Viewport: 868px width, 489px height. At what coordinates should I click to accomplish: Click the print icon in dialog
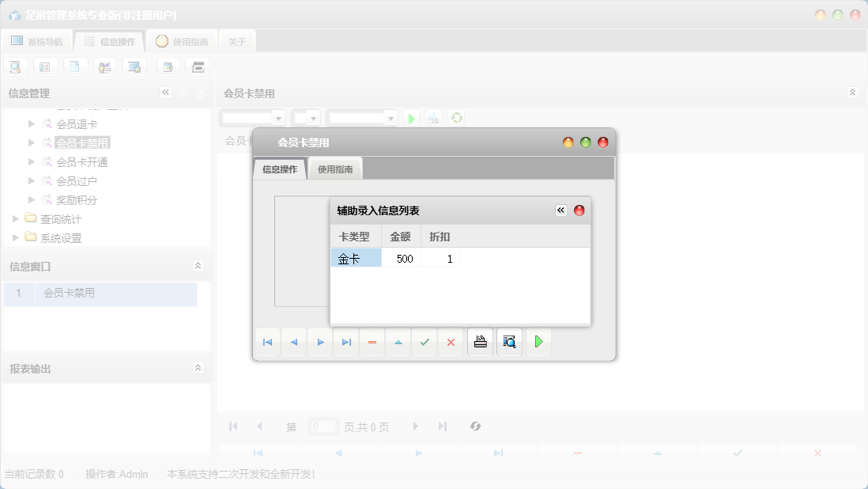coord(480,342)
